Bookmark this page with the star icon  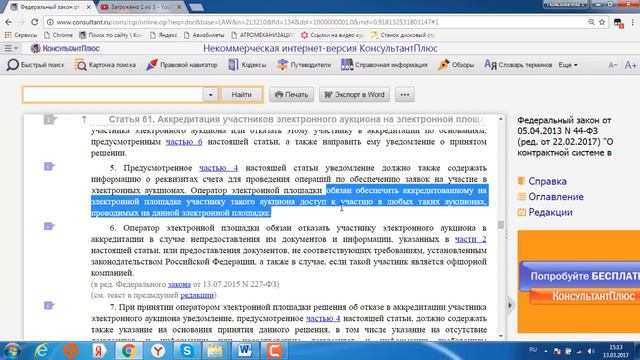click(602, 22)
